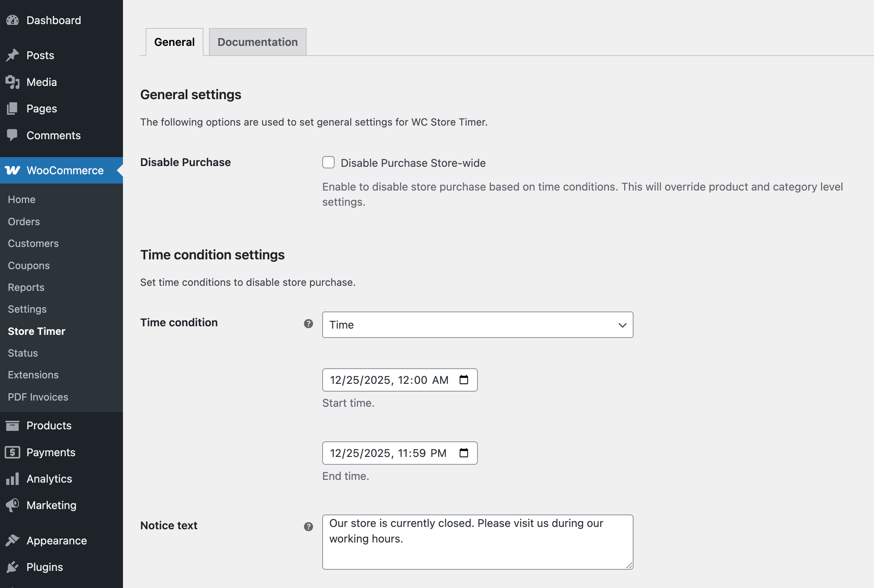The image size is (874, 588).
Task: Click the Time condition help icon
Action: 308,323
